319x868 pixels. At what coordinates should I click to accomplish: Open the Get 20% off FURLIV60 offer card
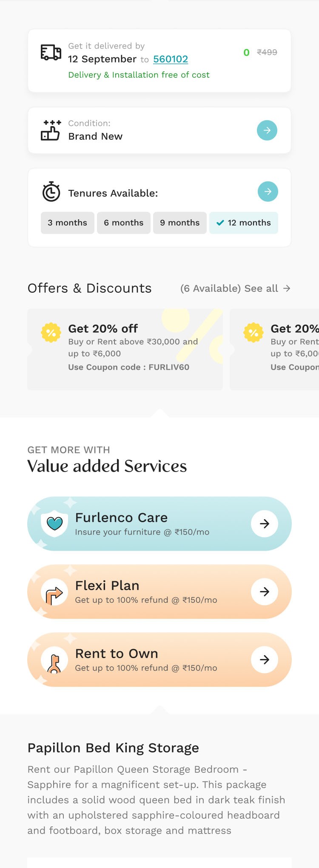(x=125, y=349)
